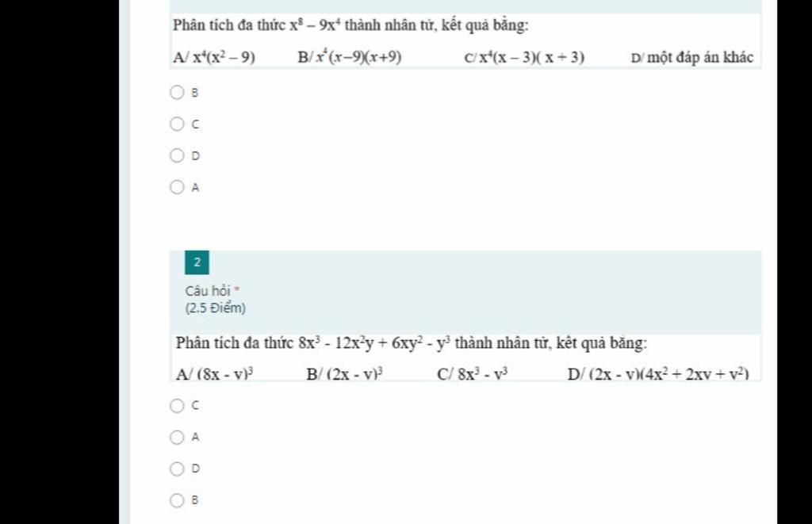
Task: Click the x⁸ – 9x⁴ question image
Action: coord(465,41)
